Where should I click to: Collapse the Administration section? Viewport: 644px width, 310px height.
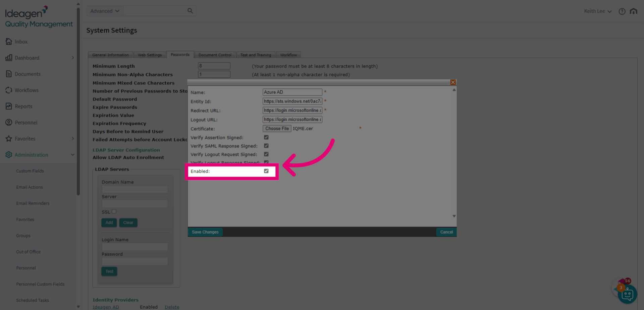(x=72, y=154)
